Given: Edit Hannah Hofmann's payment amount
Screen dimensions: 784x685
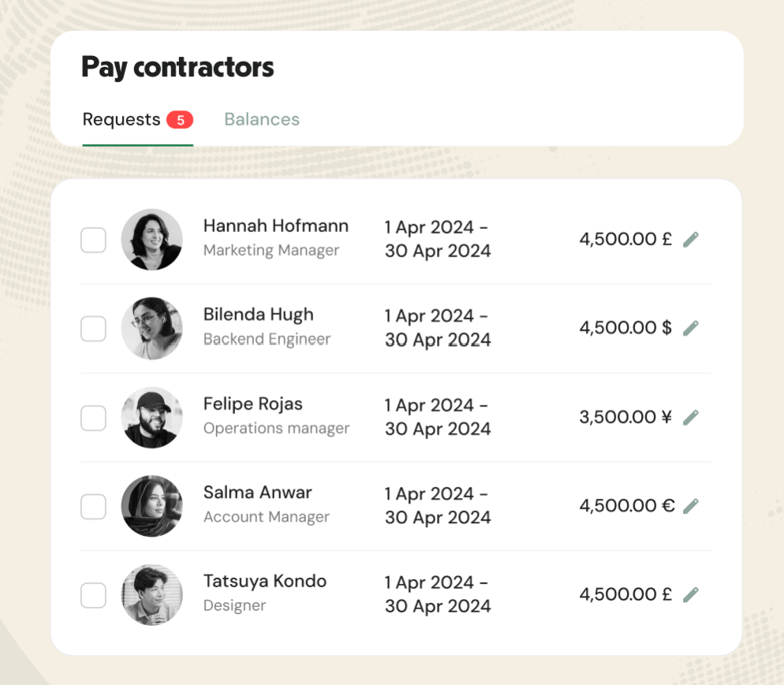Looking at the screenshot, I should [691, 238].
